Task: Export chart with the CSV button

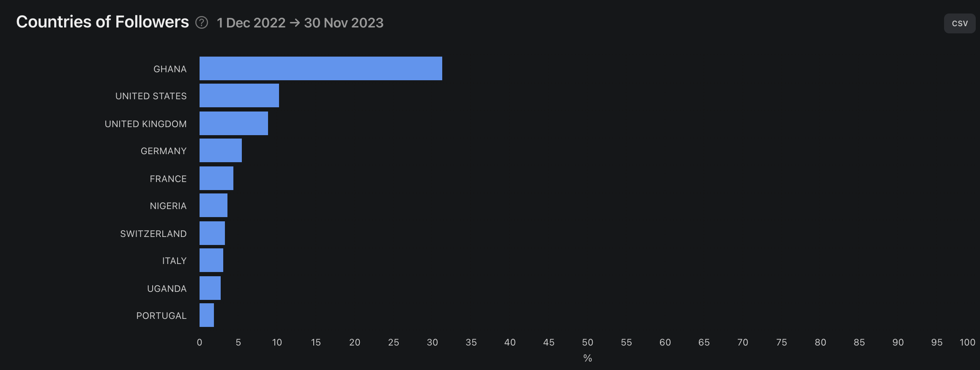Action: [960, 23]
